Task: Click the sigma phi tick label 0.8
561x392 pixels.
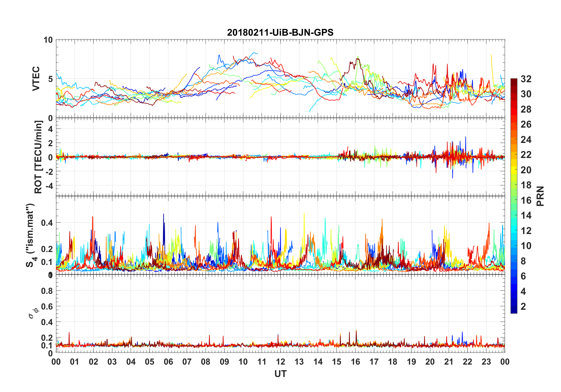Action: click(x=47, y=291)
